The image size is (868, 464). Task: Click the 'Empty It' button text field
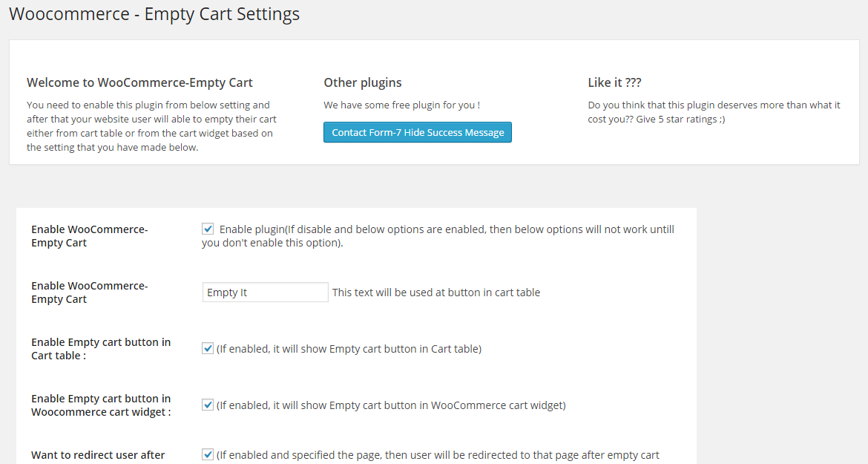(265, 293)
